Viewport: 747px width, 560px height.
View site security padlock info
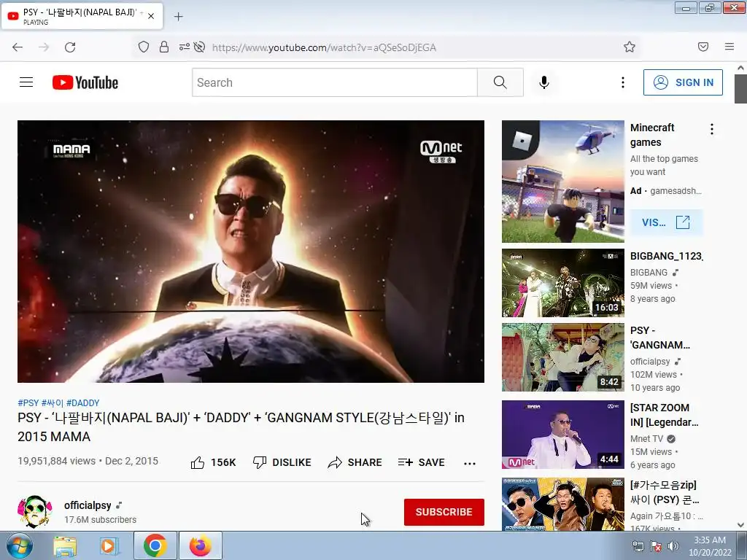click(x=164, y=47)
